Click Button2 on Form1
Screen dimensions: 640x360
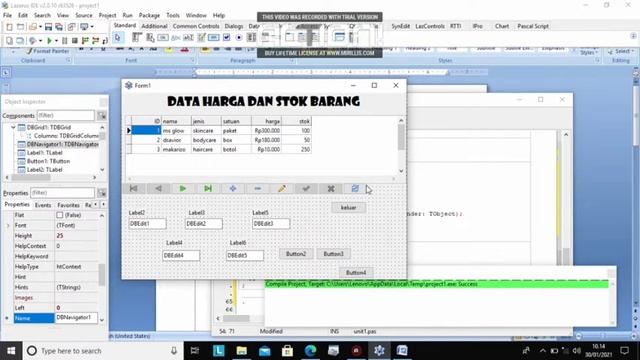pyautogui.click(x=296, y=254)
